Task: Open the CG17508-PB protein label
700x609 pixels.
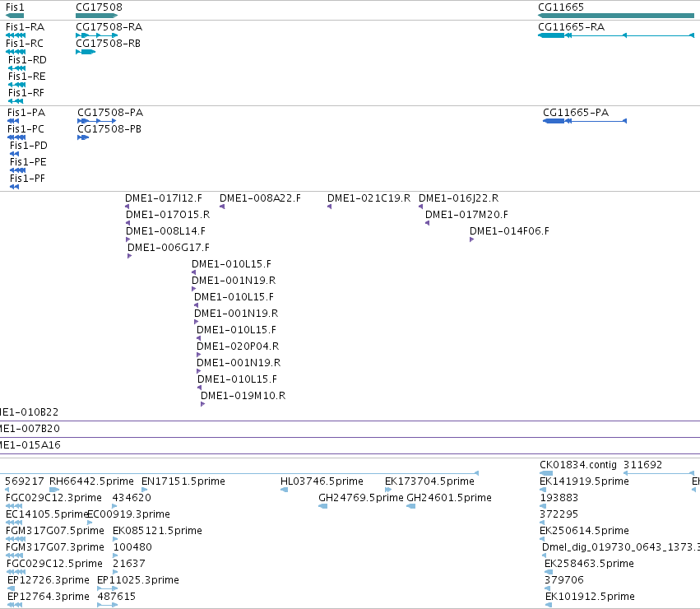Action: pos(109,129)
